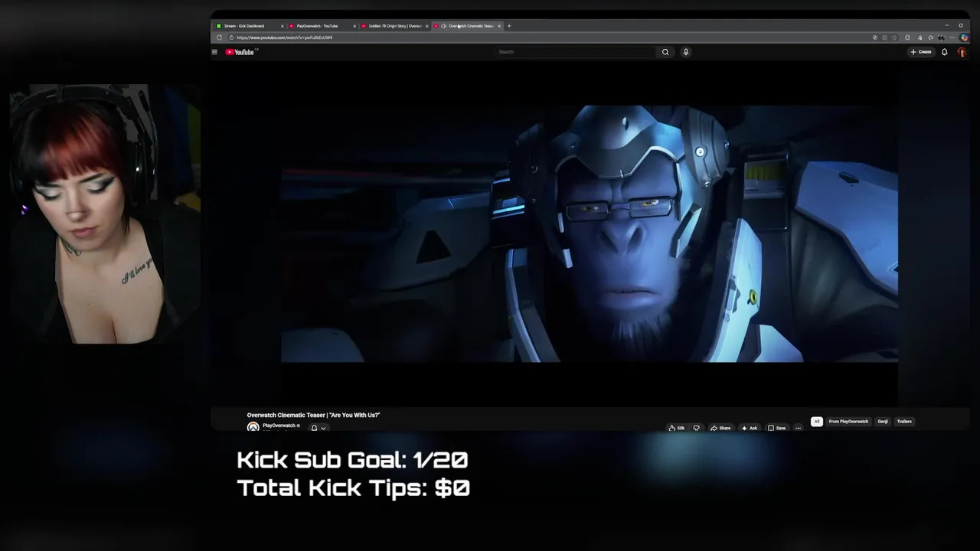980x551 pixels.
Task: Click the Ask button under video
Action: pos(749,428)
